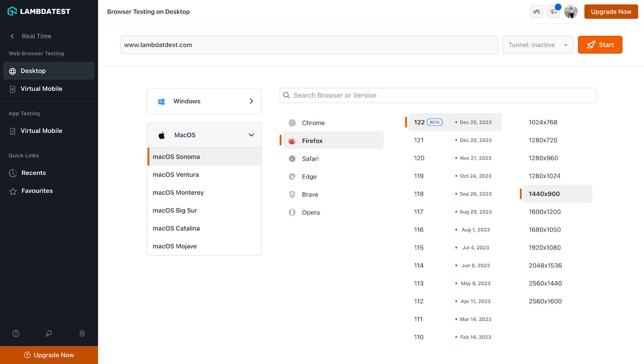The width and height of the screenshot is (644, 364).
Task: Go to Favourites in the sidebar
Action: 37,191
